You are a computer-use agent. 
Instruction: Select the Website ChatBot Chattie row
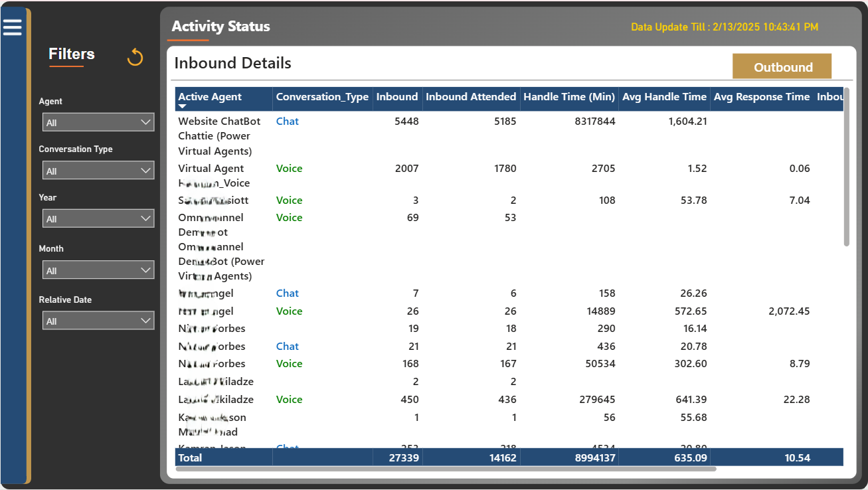click(509, 136)
